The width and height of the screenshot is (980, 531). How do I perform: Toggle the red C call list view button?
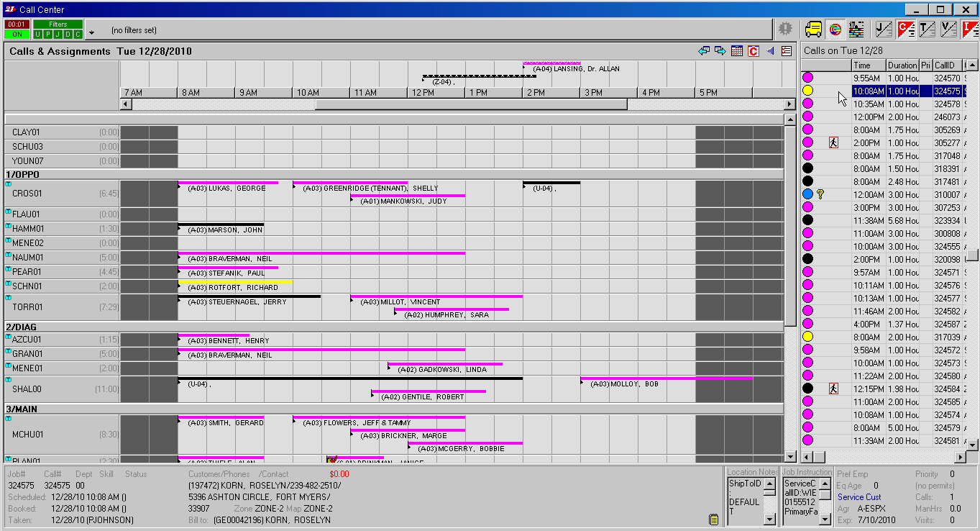pyautogui.click(x=906, y=29)
